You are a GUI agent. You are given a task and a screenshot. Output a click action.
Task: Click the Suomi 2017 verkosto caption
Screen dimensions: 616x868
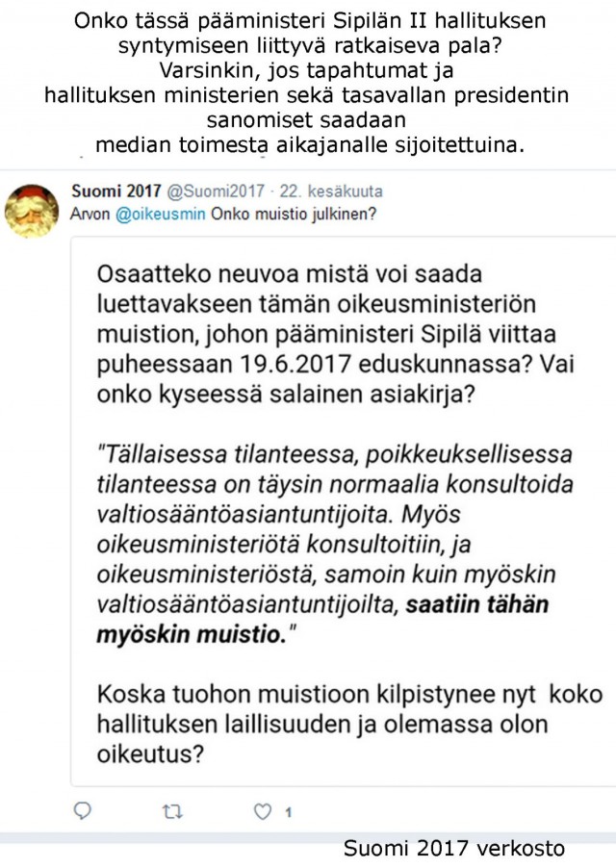pos(453,850)
